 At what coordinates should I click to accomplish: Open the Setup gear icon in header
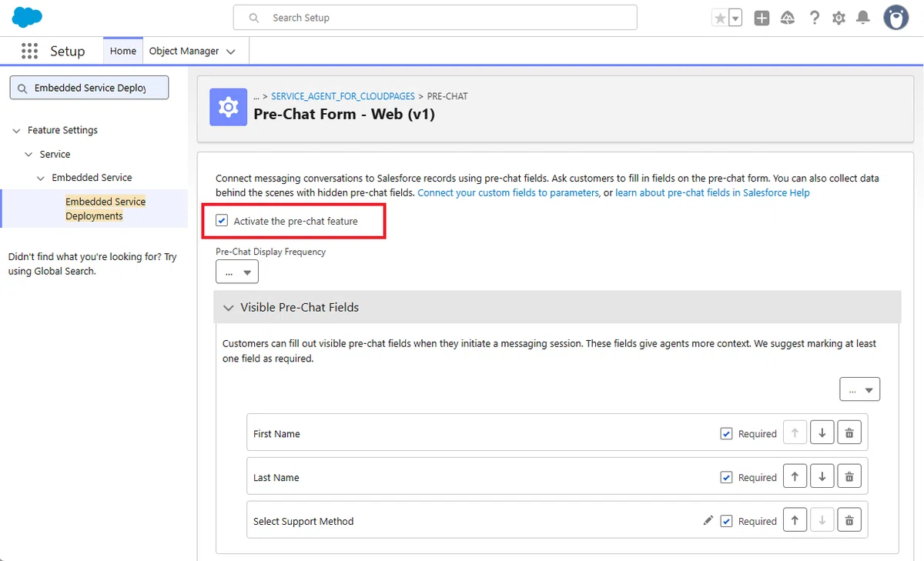839,18
